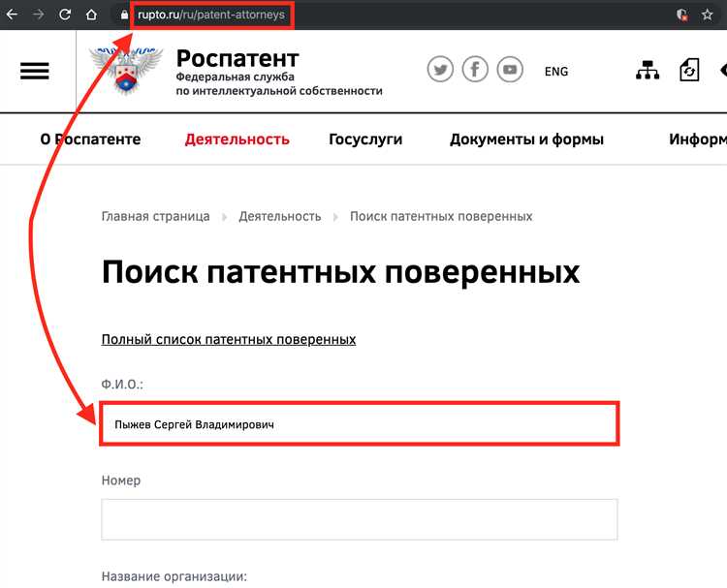Click the document refresh icon in header
Image resolution: width=727 pixels, height=588 pixels.
click(x=689, y=70)
